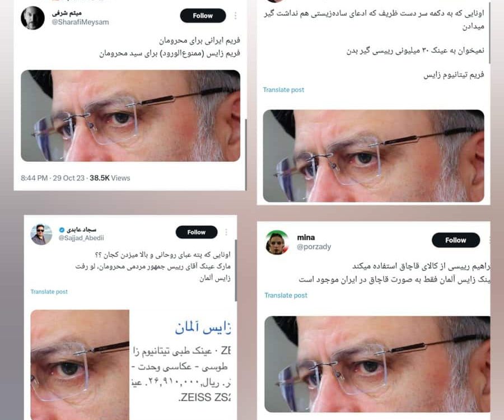This screenshot has height=420, width=504.
Task: Open glasses photo in top-right tweet
Action: (374, 156)
